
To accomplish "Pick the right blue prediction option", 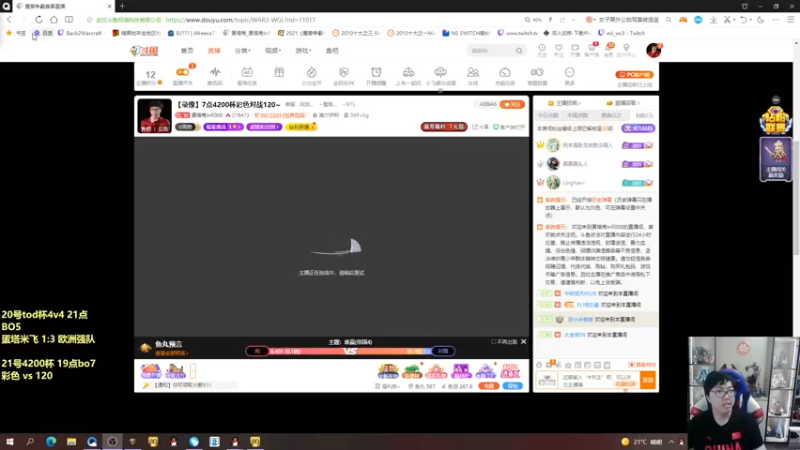I will [x=443, y=351].
